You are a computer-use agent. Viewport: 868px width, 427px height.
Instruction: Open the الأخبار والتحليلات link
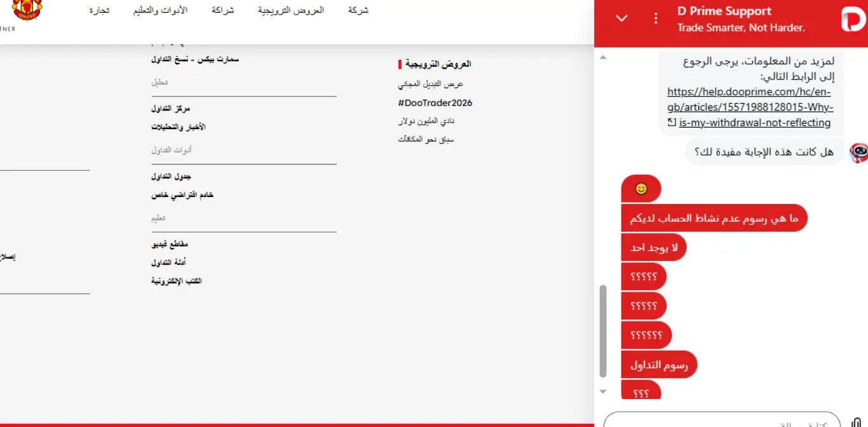(x=179, y=127)
